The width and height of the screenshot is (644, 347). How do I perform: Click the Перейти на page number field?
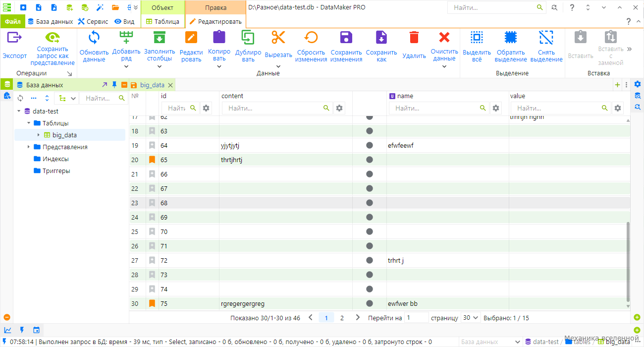coord(417,318)
